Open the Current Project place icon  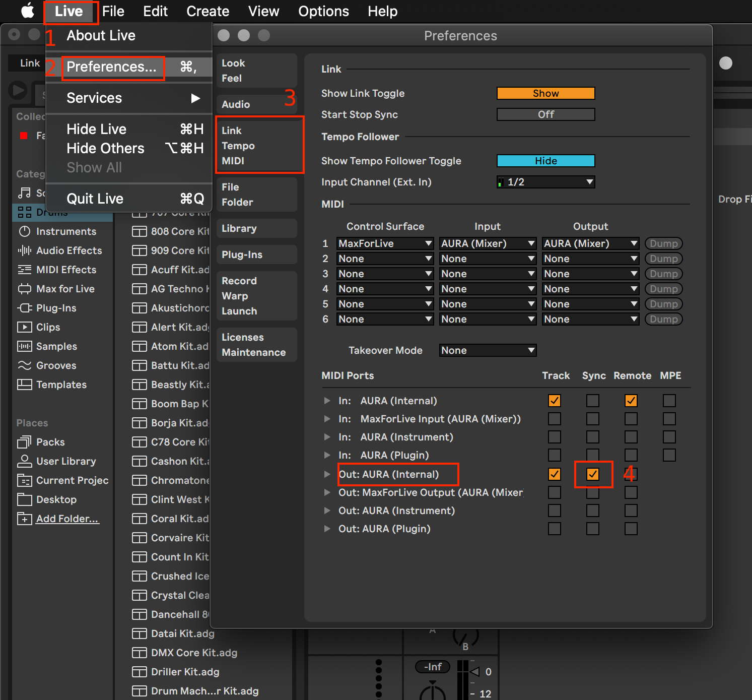[24, 480]
